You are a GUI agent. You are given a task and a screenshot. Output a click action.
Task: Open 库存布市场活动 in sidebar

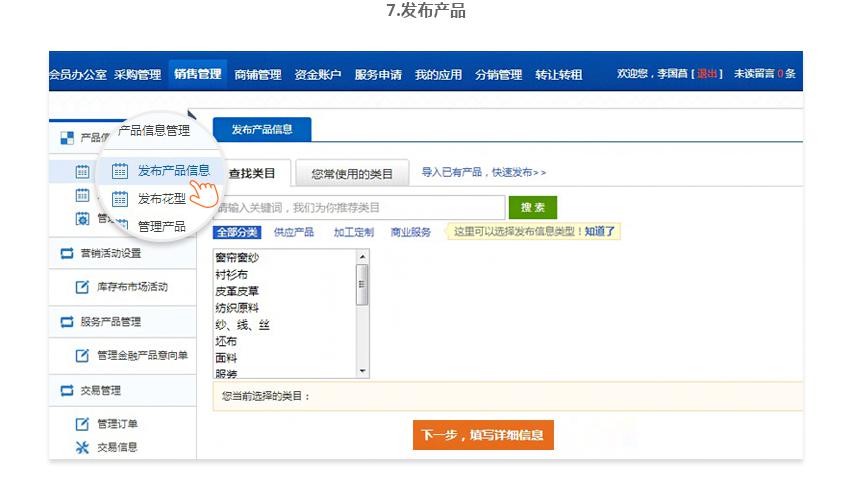click(x=132, y=287)
